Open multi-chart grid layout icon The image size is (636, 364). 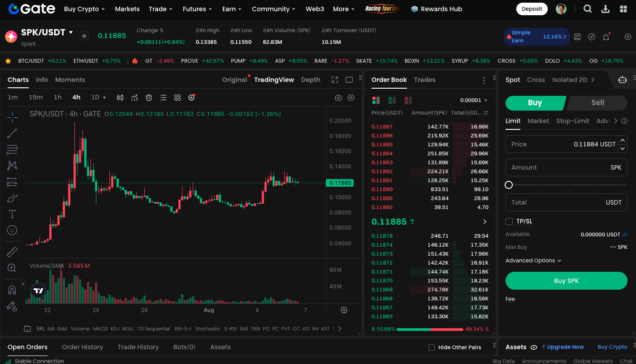coord(177,98)
